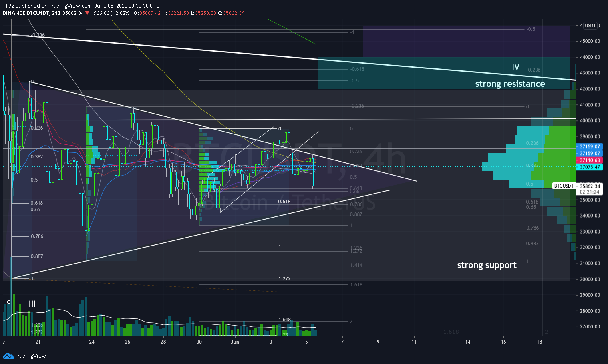Screen dimensions: 608x364
Task: Select the IV wave label
Action: tap(516, 67)
